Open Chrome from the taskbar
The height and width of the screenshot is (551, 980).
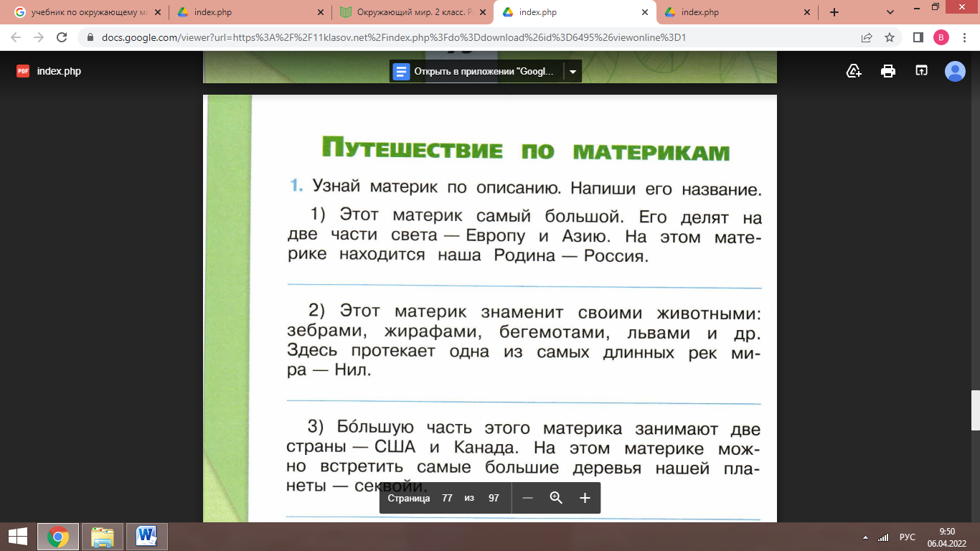click(58, 537)
